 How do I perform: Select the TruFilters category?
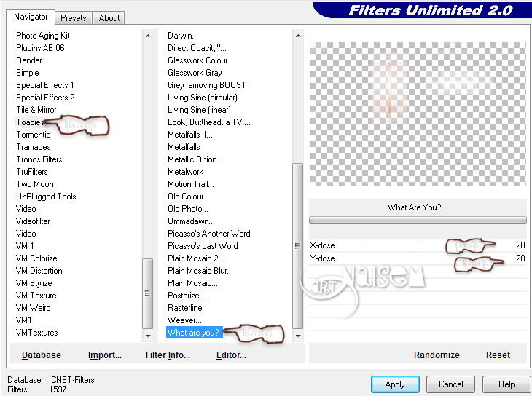point(32,172)
